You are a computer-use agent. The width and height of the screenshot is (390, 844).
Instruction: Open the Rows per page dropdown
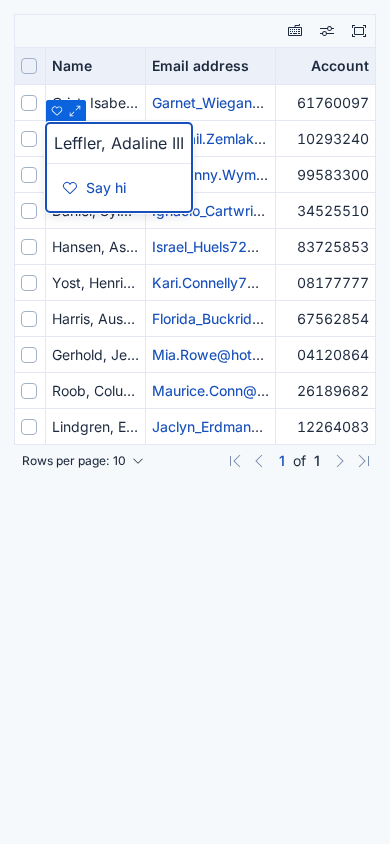pos(83,461)
